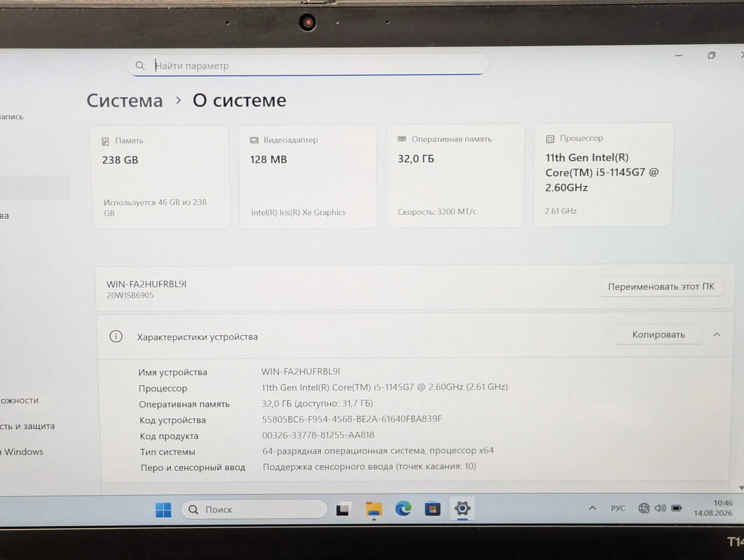Screen dimensions: 744x560
Task: Click the Оперативная память card icon
Action: 402,139
